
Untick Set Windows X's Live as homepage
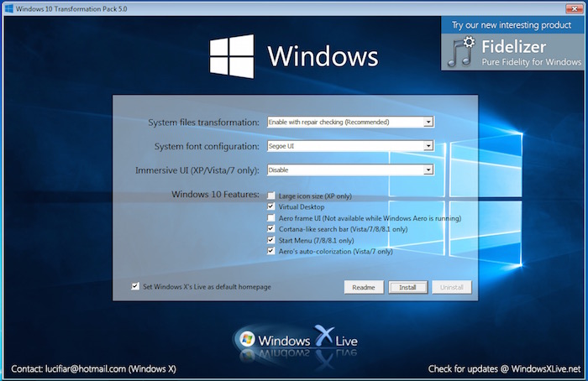[x=135, y=286]
